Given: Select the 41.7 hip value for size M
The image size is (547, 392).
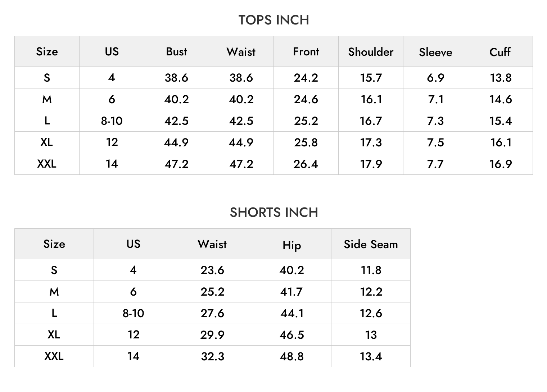Looking at the screenshot, I should click(x=291, y=292).
